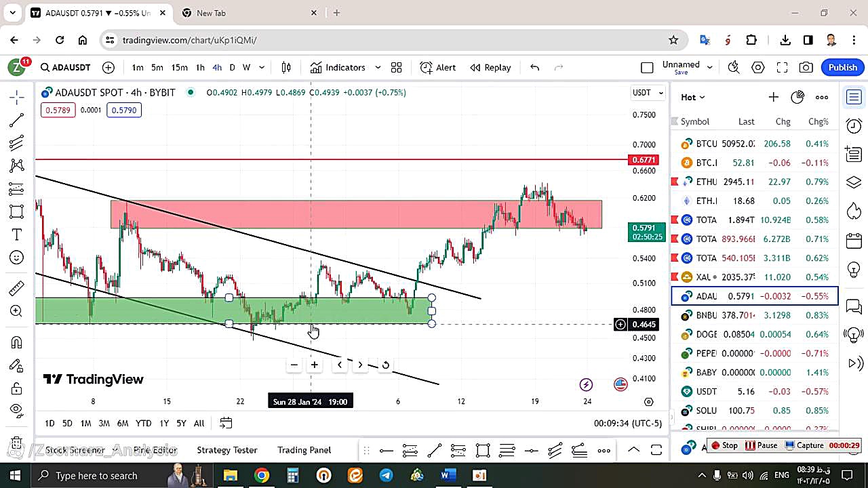Open the emoji icons tool
This screenshot has width=868, height=488.
click(x=17, y=258)
